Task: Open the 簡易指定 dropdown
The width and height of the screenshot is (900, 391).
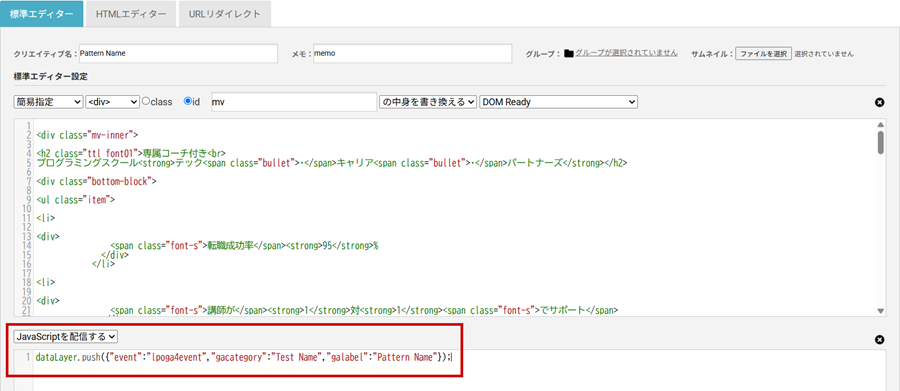Action: pyautogui.click(x=48, y=102)
